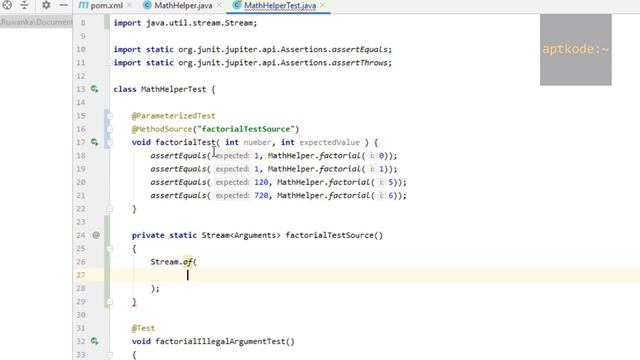Collapse the imports fold on line 11
This screenshot has width=640, height=360.
109,63
